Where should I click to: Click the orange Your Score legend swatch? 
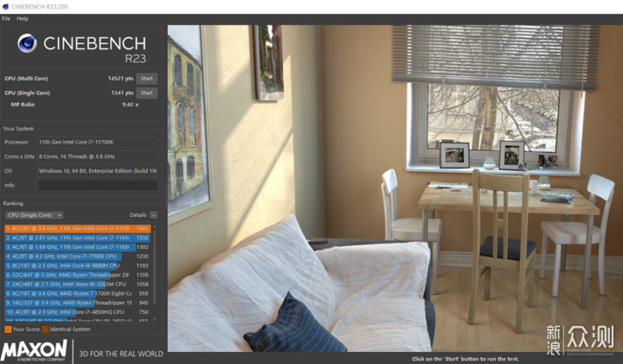[8, 329]
